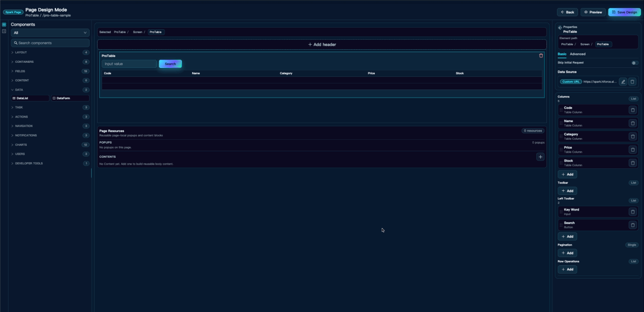Image resolution: width=644 pixels, height=312 pixels.
Task: Delete the Price table column
Action: pos(632,150)
